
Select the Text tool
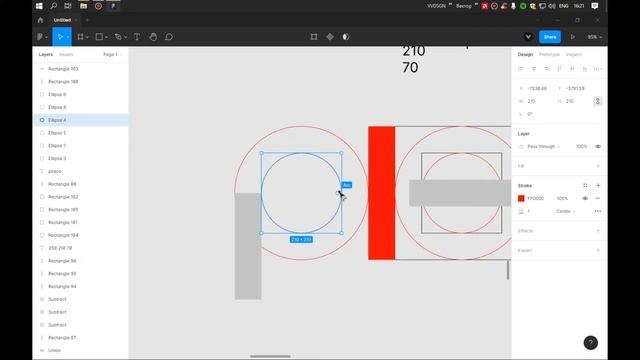point(137,37)
